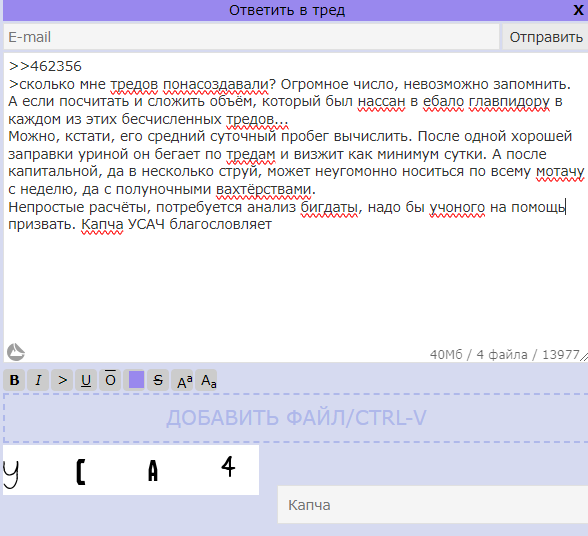
Task: Click the sailboat icon below the message
Action: [x=16, y=352]
